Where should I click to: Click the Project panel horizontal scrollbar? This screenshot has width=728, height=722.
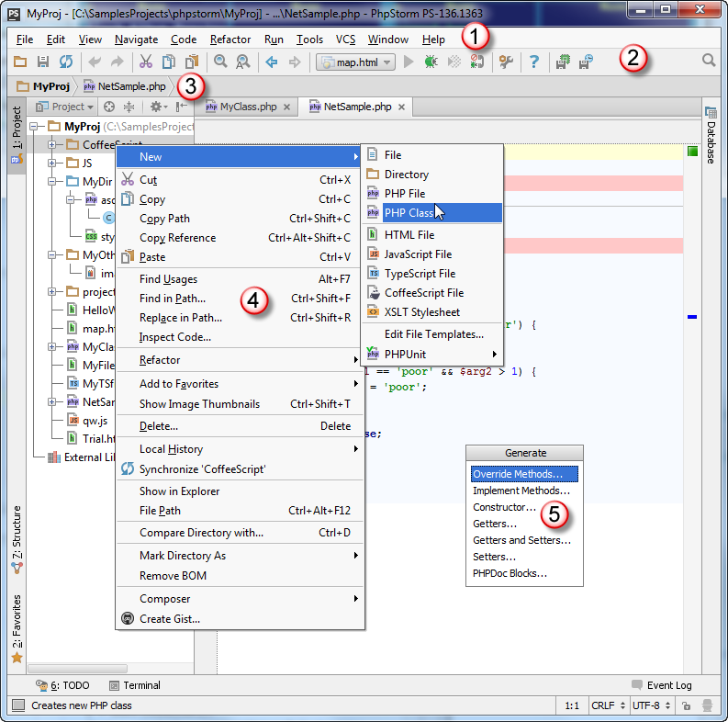pyautogui.click(x=77, y=668)
